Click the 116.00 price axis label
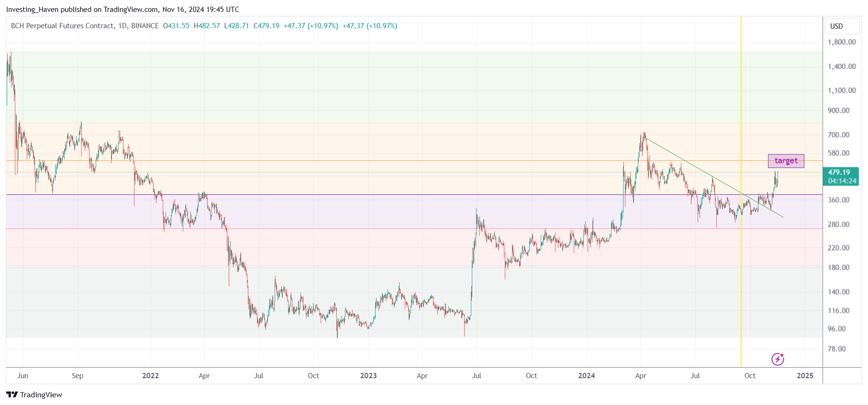 [x=839, y=311]
